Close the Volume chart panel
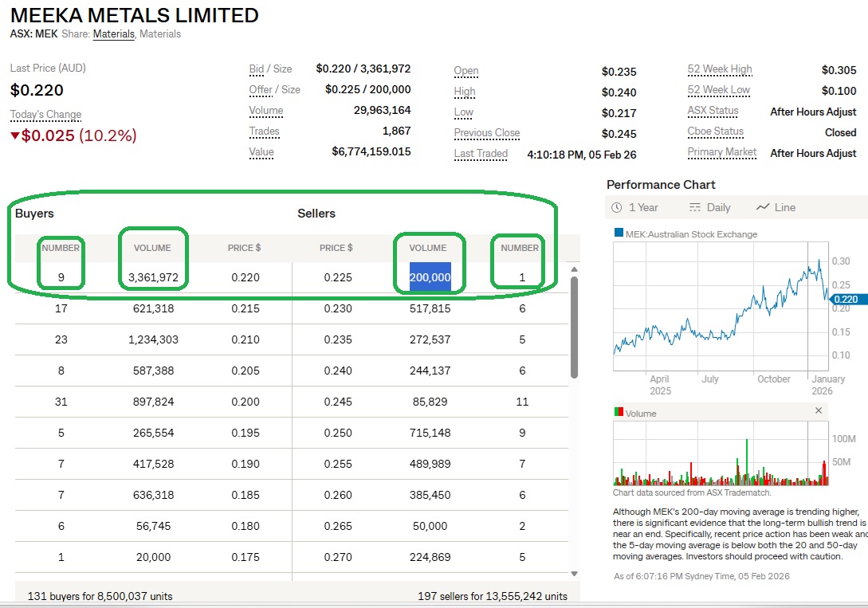 pyautogui.click(x=818, y=410)
